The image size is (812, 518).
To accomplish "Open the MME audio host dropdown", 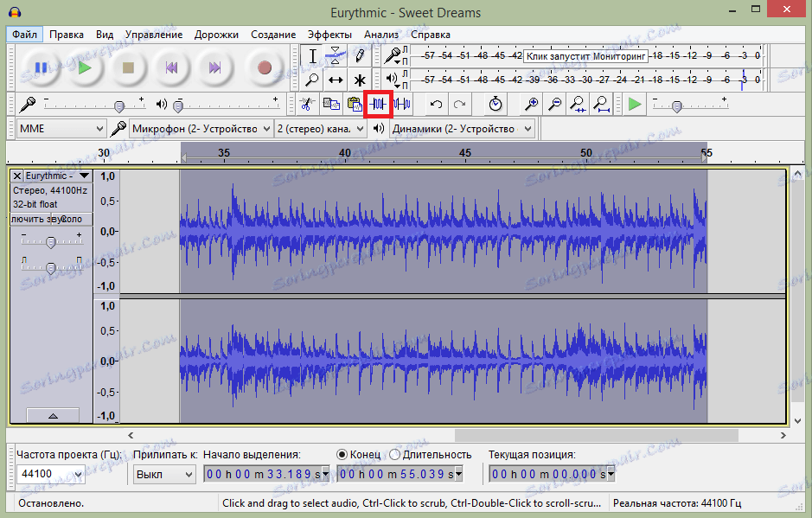I will 61,127.
